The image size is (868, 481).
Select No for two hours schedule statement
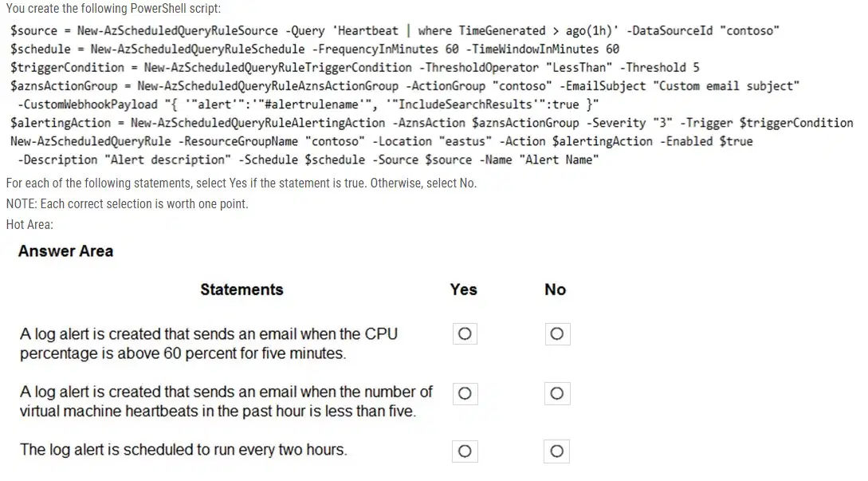click(x=557, y=451)
